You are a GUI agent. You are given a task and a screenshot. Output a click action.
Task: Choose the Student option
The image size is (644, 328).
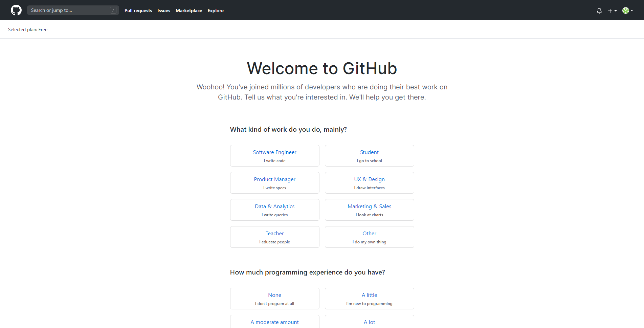370,156
